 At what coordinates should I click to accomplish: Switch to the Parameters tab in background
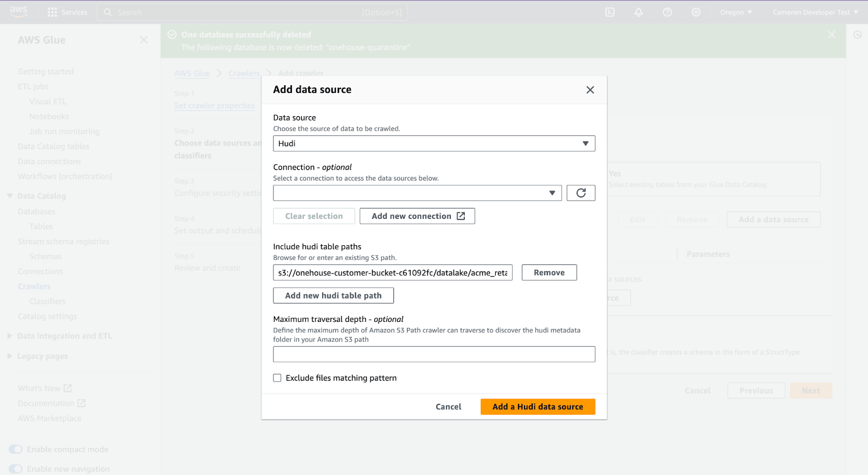(708, 254)
